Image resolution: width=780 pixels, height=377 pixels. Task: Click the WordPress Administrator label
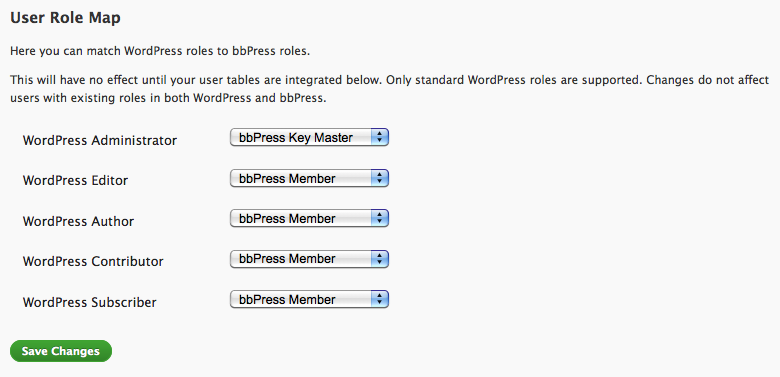[99, 140]
